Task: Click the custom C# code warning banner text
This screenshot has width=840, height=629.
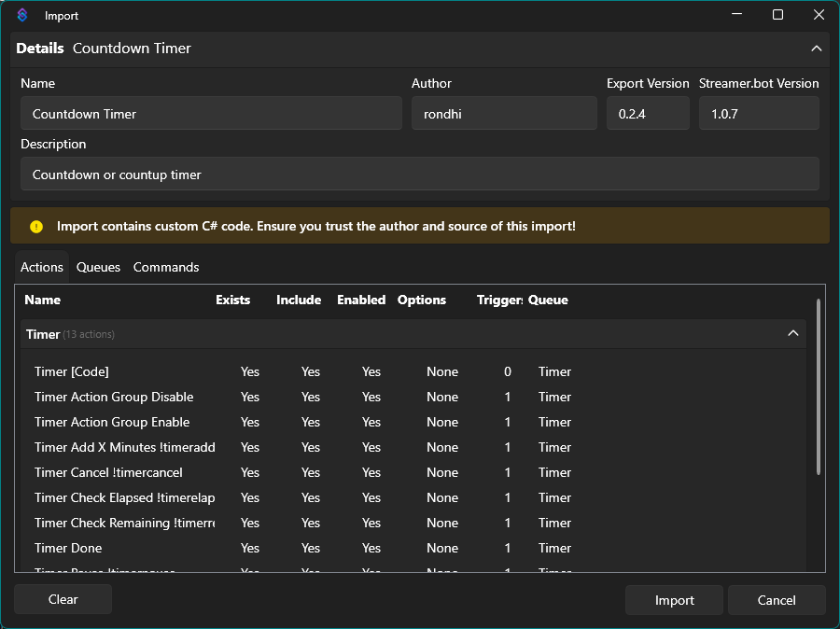Action: (x=316, y=226)
